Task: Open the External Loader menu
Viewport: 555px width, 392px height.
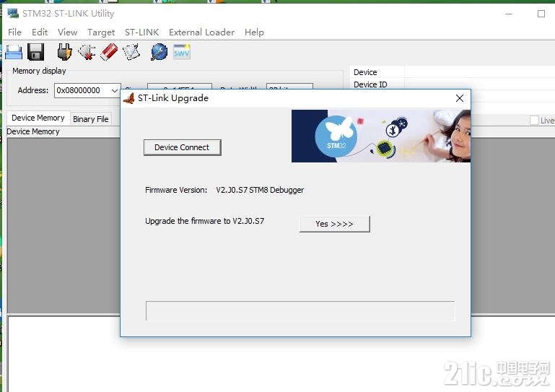Action: coord(201,32)
